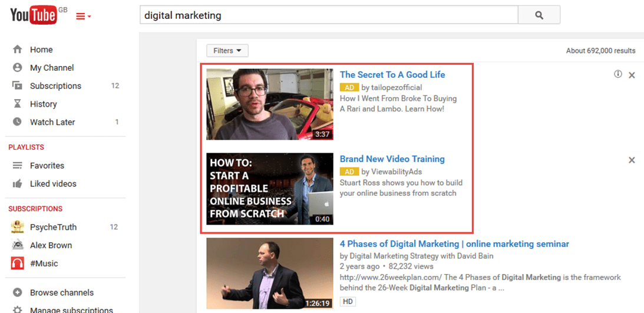644x313 pixels.
Task: Click the digital marketing search field
Action: tap(329, 15)
